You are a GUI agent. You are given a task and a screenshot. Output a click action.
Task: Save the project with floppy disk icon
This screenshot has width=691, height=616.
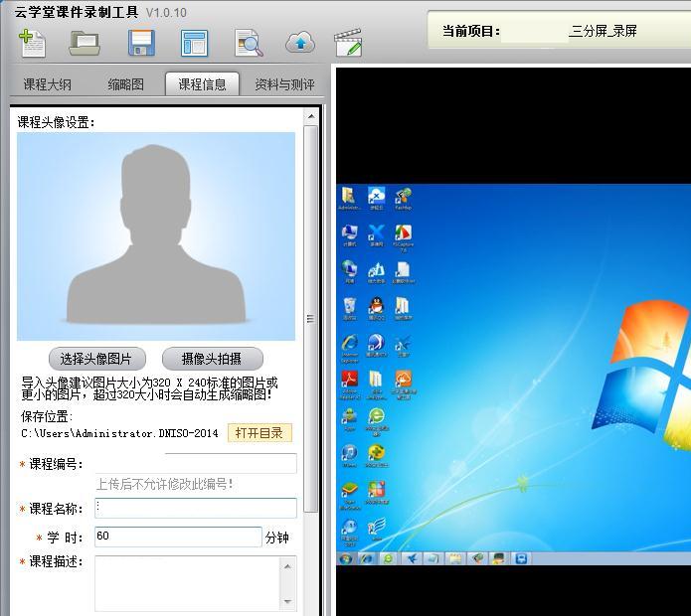click(141, 43)
